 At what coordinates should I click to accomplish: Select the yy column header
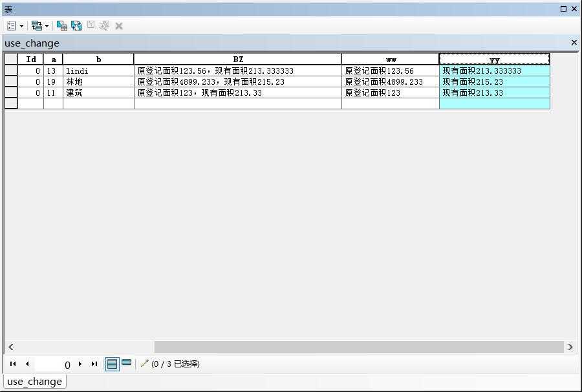click(x=495, y=59)
